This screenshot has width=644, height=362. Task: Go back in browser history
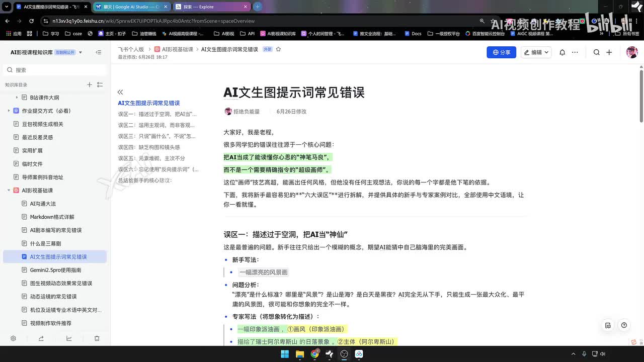[7, 21]
